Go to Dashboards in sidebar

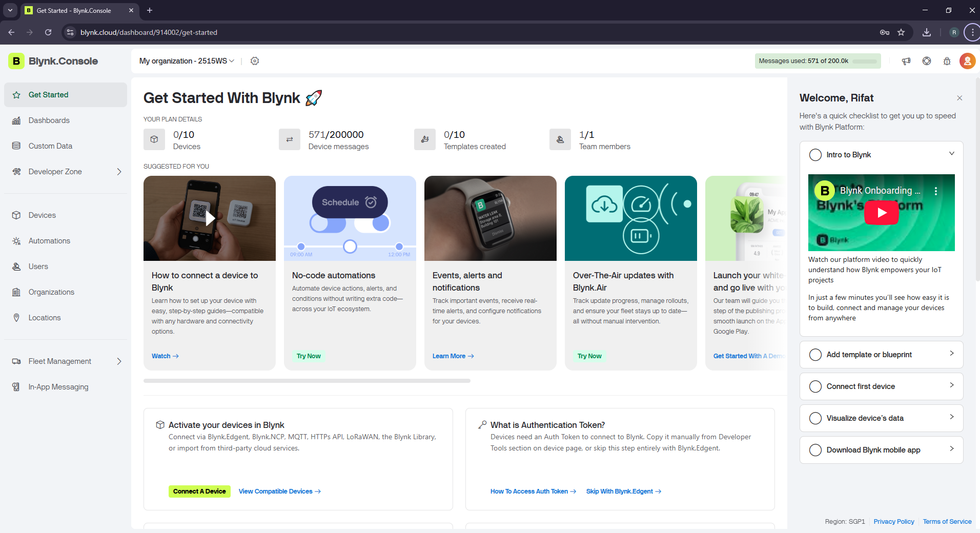(x=49, y=120)
